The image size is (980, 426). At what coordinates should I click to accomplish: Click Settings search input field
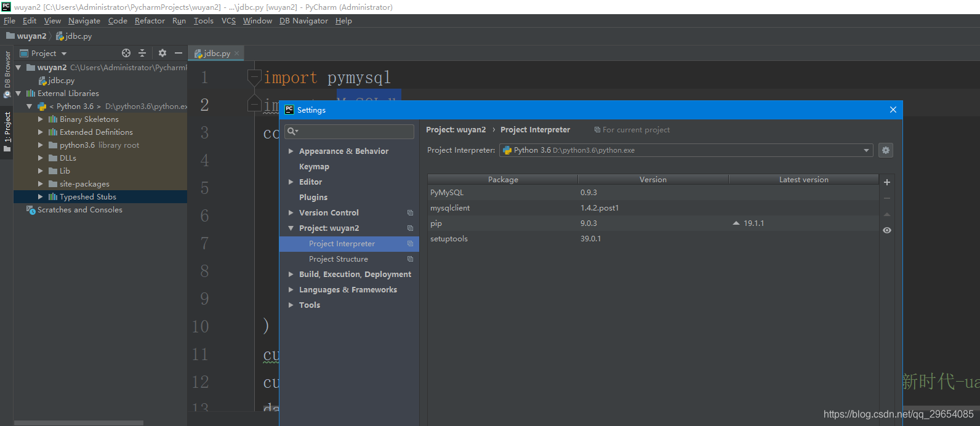coord(349,131)
